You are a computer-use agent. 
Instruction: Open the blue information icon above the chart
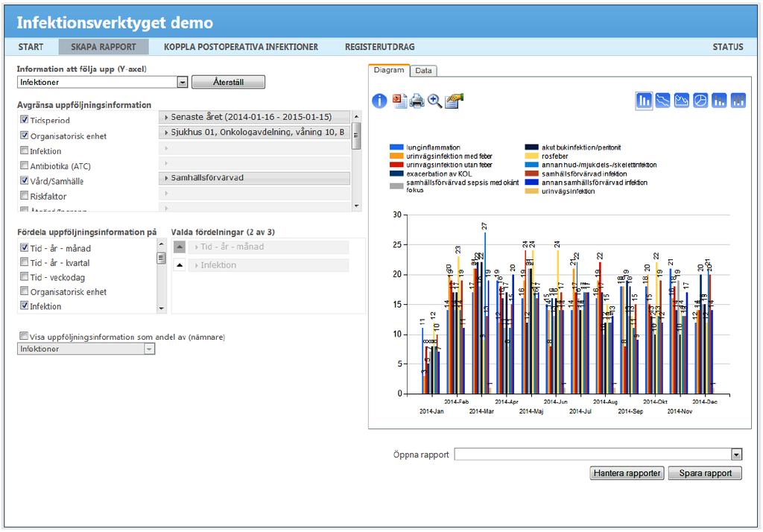click(x=379, y=101)
